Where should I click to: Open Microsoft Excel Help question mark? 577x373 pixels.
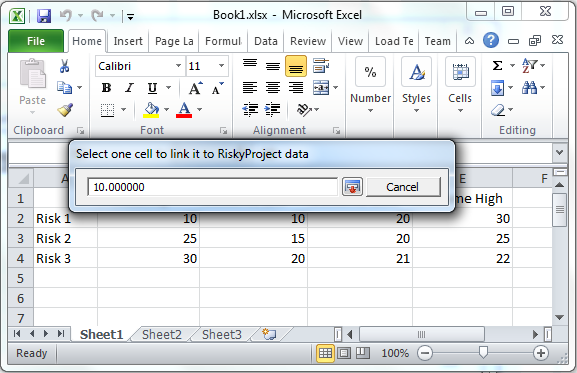[491, 40]
